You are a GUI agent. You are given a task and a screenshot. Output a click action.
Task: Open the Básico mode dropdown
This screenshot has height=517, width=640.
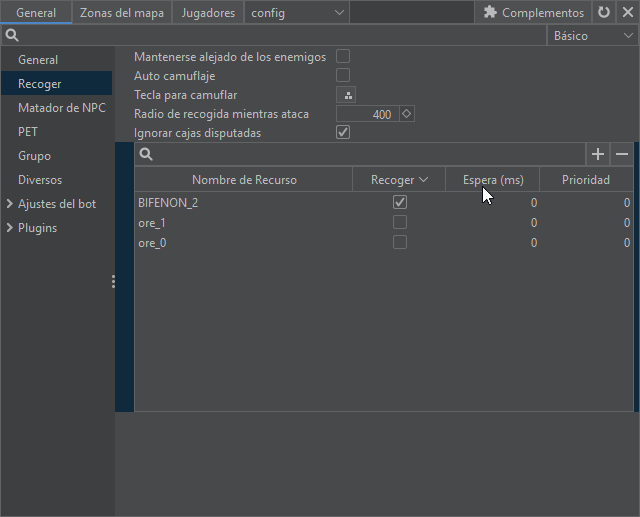[592, 36]
